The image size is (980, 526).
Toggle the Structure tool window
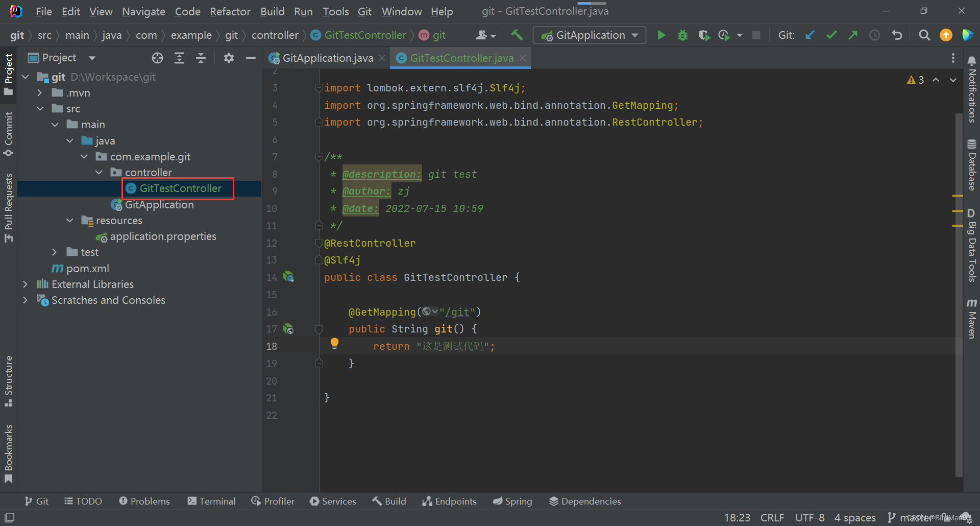(9, 381)
